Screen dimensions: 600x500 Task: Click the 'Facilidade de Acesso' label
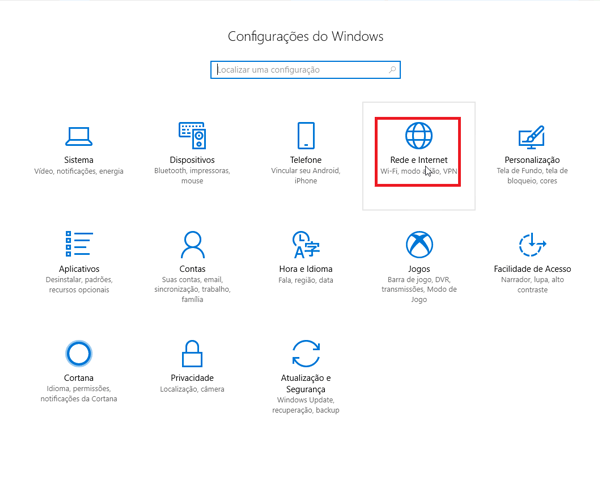click(532, 269)
